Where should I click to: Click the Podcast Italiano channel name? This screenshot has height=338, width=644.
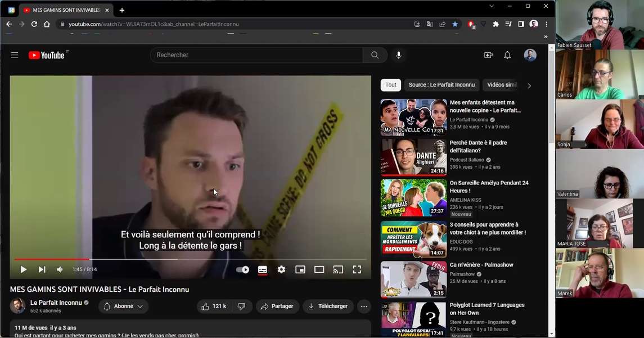467,160
